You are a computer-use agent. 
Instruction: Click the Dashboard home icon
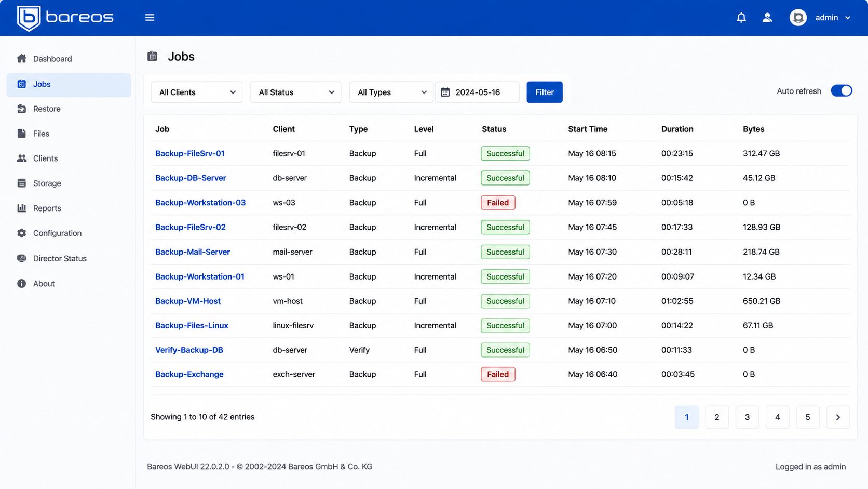pos(22,58)
